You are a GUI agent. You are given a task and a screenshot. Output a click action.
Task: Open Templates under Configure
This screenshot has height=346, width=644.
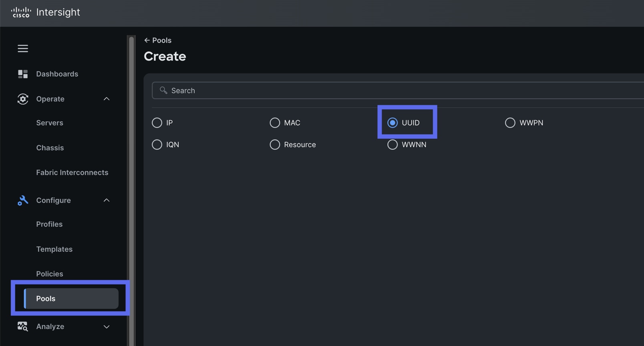coord(54,249)
